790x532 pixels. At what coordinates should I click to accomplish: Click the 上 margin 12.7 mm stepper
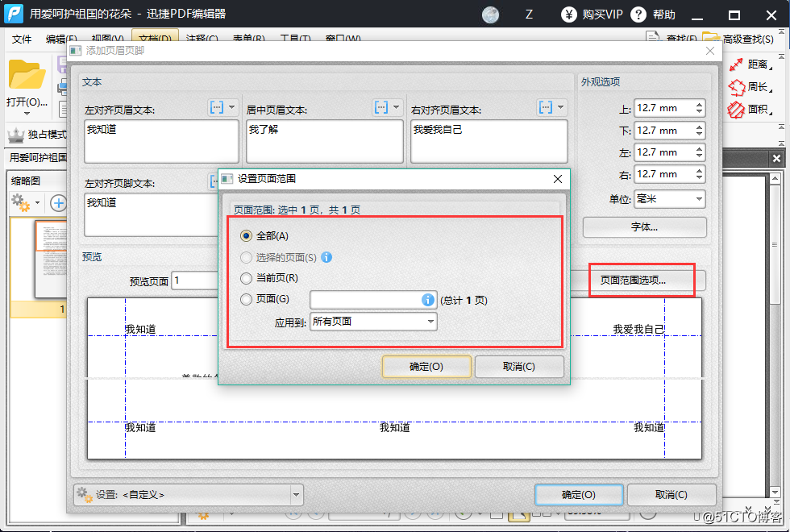pos(699,108)
